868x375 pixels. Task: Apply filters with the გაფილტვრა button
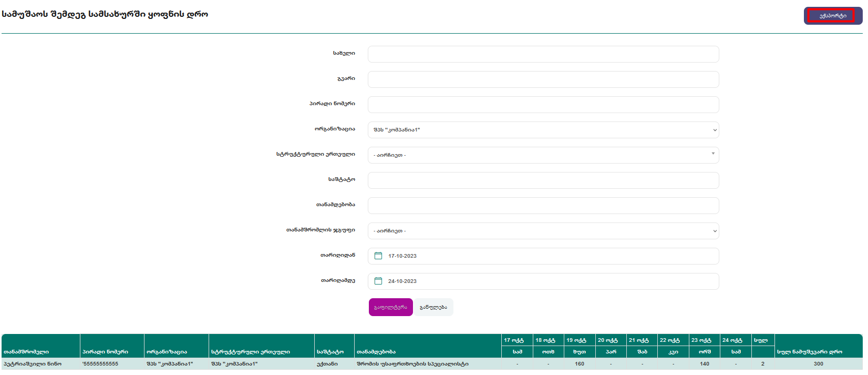390,307
